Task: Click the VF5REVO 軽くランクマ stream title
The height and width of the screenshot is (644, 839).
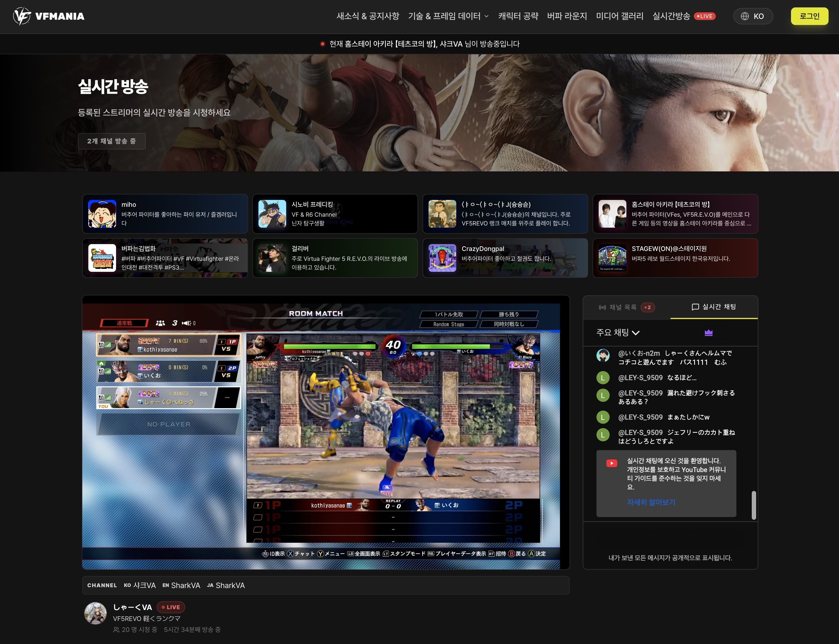Action: tap(147, 618)
